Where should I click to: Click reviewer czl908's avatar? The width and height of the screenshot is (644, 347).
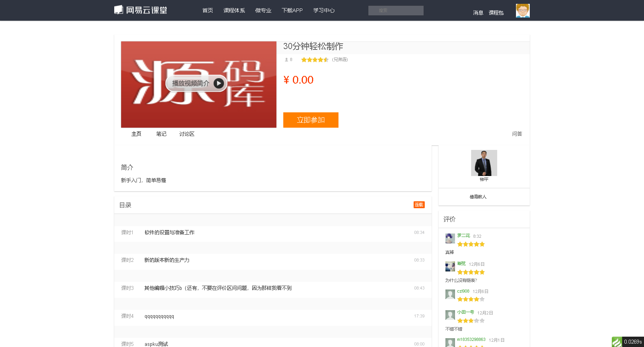click(450, 294)
